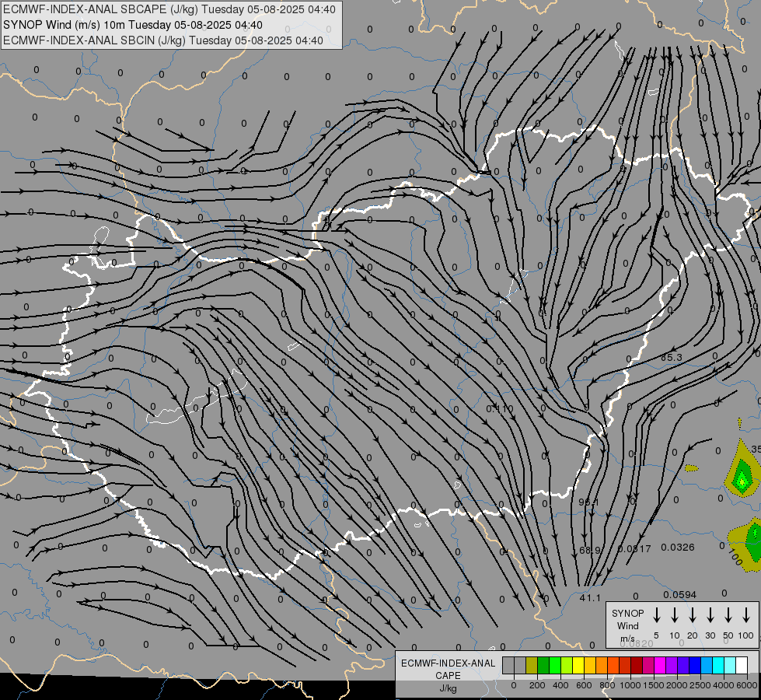Click the small olive CAPE patch beside the large green contour
Screen dimensions: 761x700
point(692,468)
